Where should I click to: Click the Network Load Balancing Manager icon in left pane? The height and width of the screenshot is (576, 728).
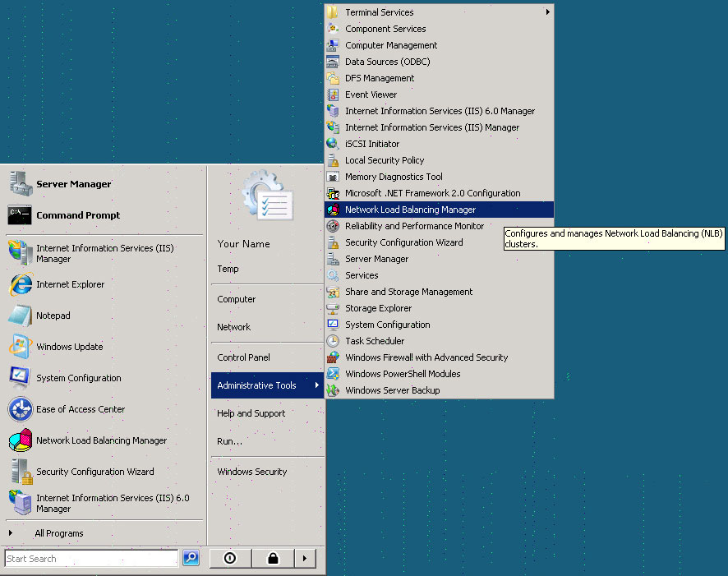pyautogui.click(x=21, y=440)
